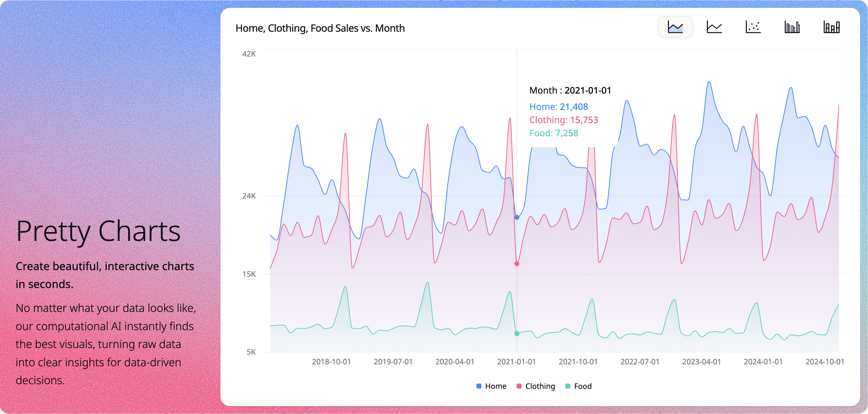The image size is (868, 414).
Task: Click the teal Food legend color square
Action: 568,386
